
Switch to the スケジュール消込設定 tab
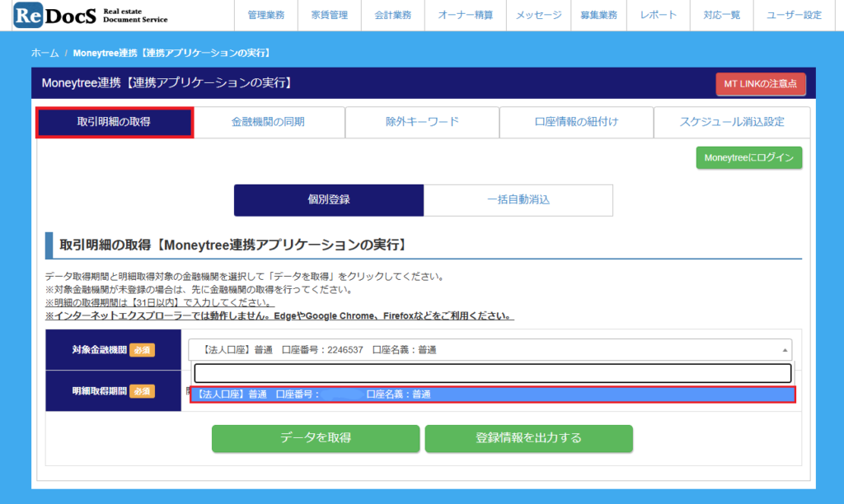(732, 122)
